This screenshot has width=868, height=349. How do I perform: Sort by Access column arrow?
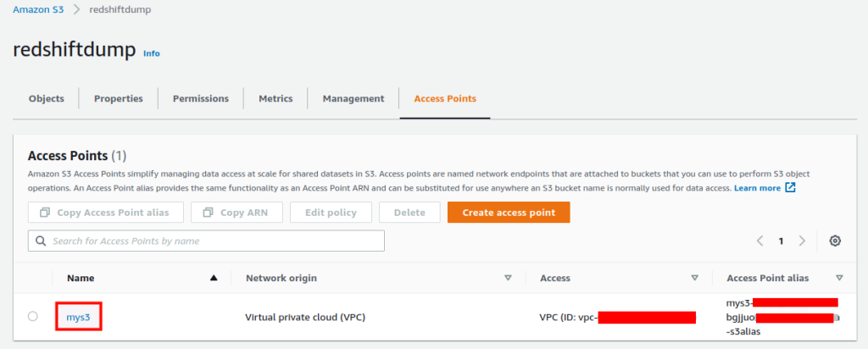pos(694,278)
